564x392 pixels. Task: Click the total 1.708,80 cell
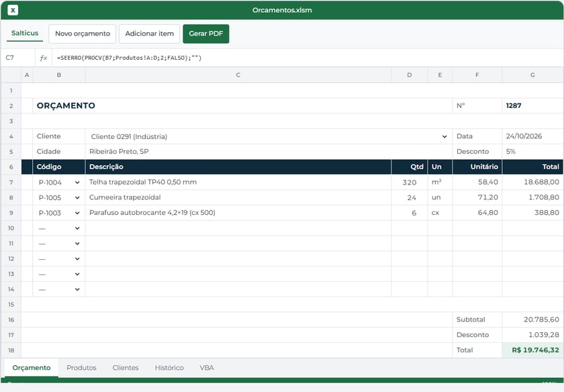[532, 197]
